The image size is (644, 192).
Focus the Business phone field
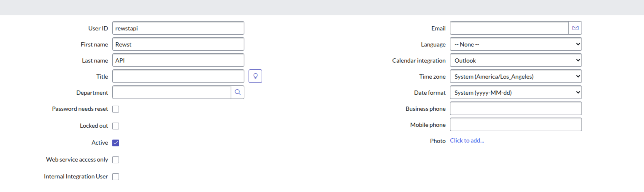pos(515,108)
